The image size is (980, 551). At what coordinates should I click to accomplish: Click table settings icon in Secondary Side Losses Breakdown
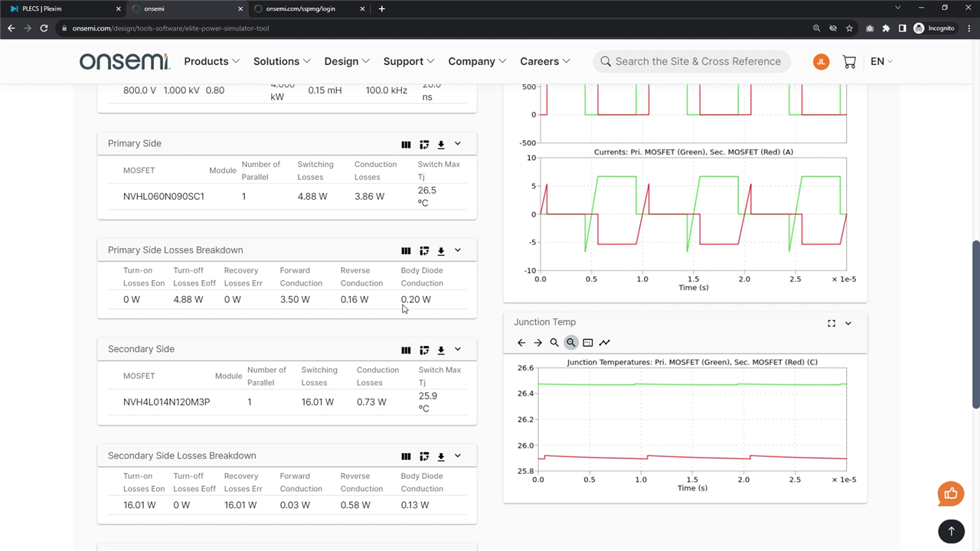[424, 456]
